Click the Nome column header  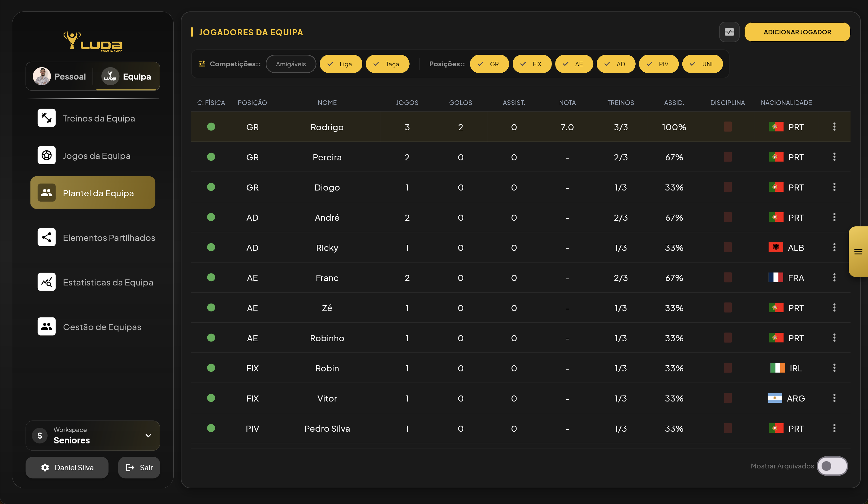(x=327, y=103)
